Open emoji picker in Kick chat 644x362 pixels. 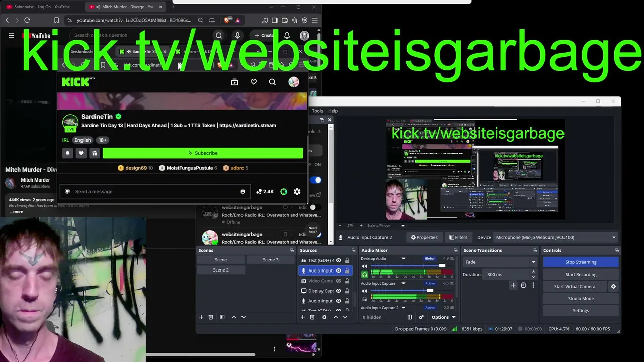pos(243,192)
